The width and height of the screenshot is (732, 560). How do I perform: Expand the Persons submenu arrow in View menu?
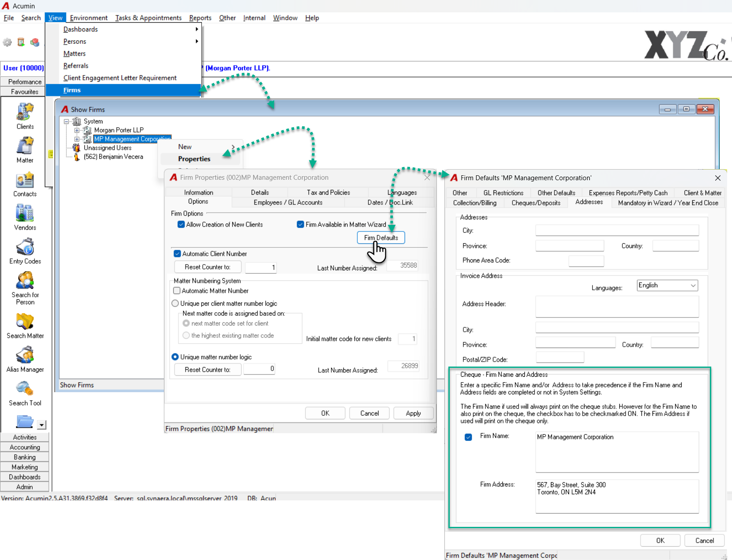pos(197,42)
